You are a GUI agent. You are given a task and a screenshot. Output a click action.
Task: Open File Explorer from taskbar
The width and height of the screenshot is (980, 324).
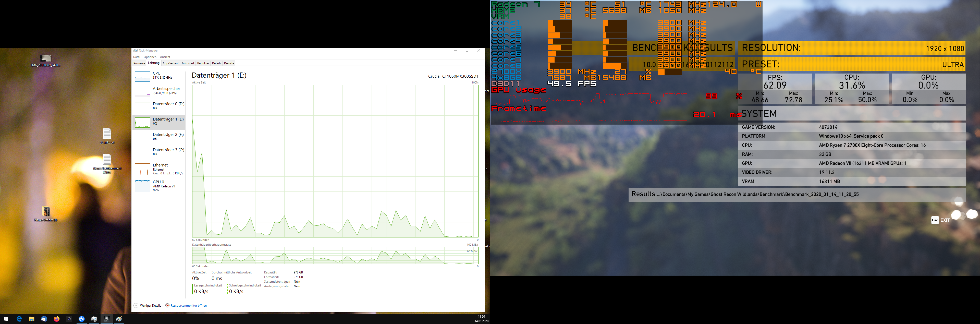32,319
